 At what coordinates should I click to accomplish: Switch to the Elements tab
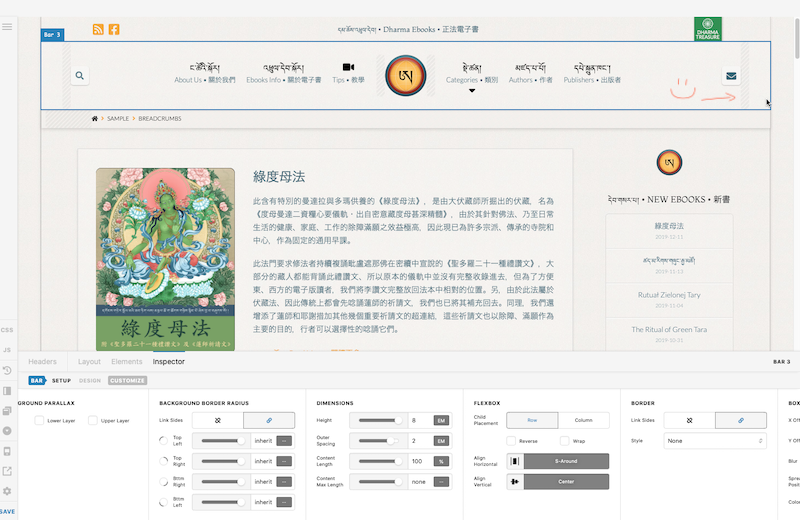(x=127, y=362)
